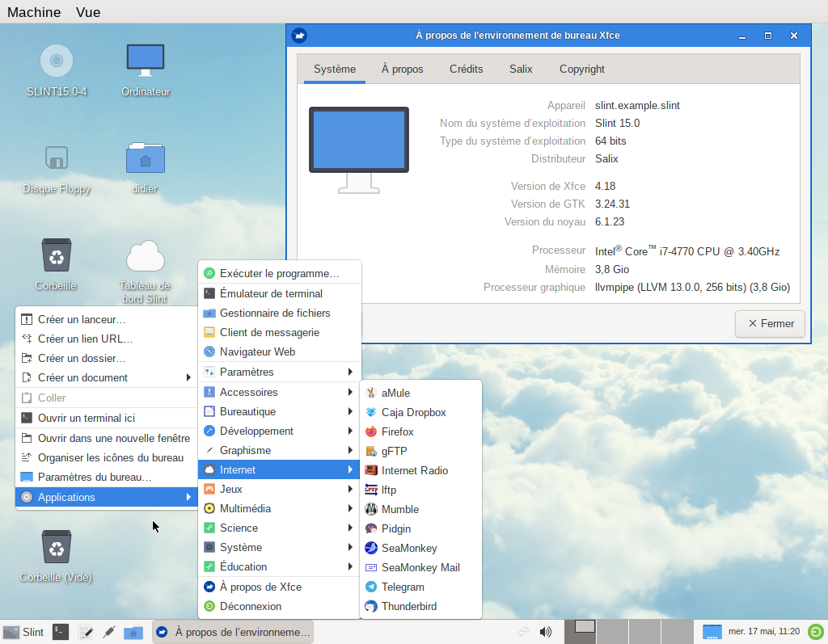Open the Machine menu
The width and height of the screenshot is (828, 644).
pos(33,12)
